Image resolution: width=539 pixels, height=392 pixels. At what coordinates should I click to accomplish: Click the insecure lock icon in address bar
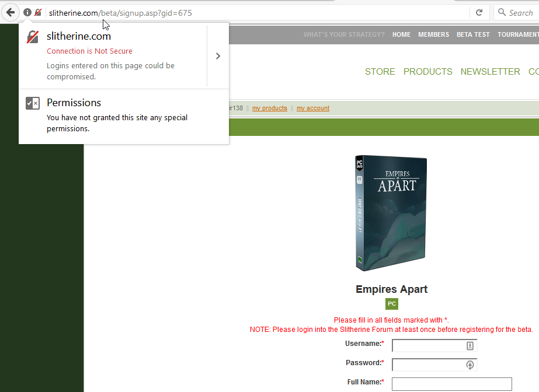click(38, 13)
